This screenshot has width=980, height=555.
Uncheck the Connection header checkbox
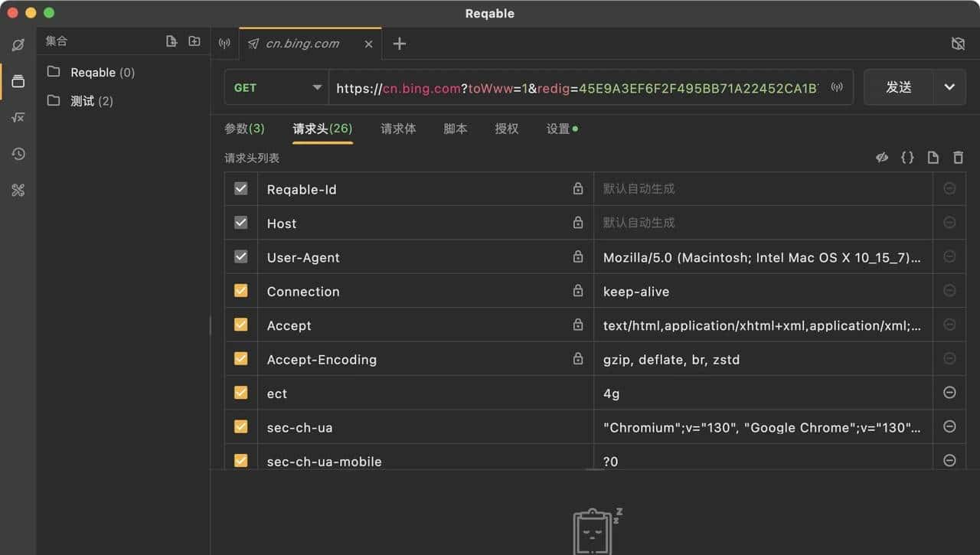[x=241, y=291]
